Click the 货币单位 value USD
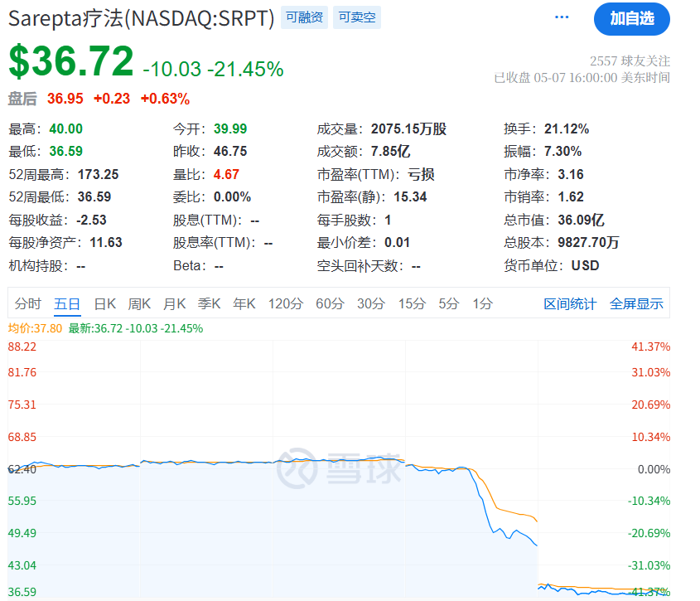This screenshot has width=700, height=601. (586, 265)
